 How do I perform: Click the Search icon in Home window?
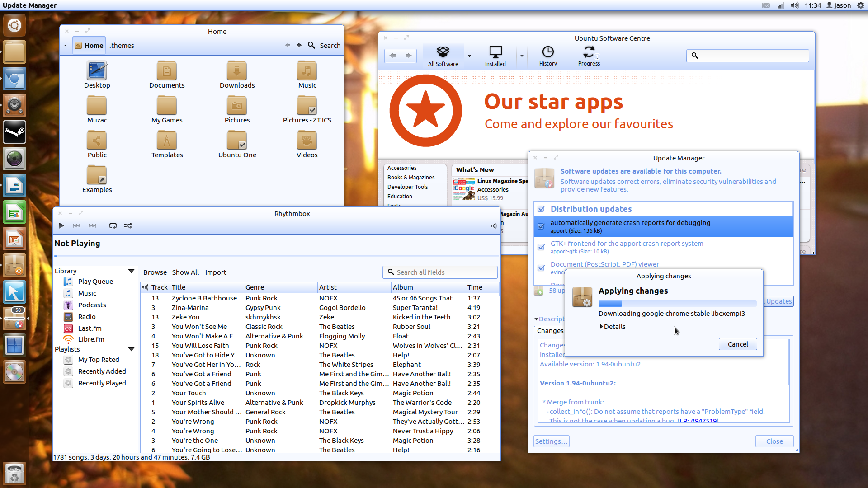[311, 45]
